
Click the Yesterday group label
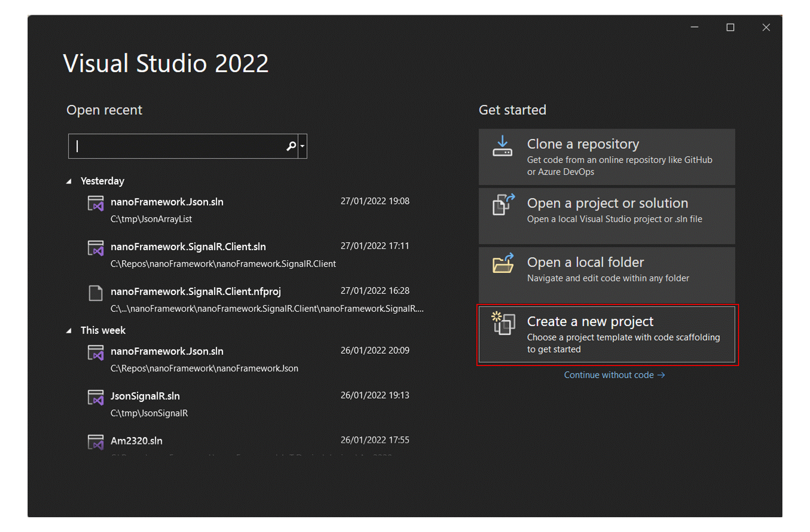102,181
